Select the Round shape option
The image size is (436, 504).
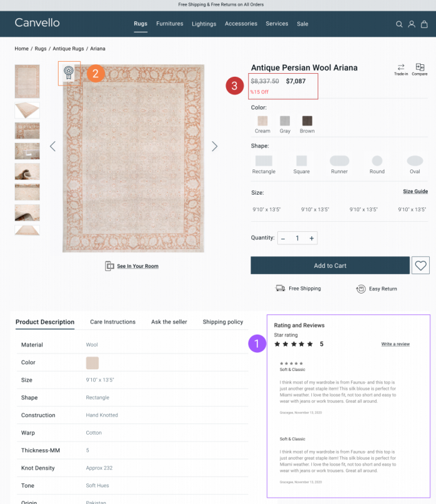pyautogui.click(x=377, y=161)
